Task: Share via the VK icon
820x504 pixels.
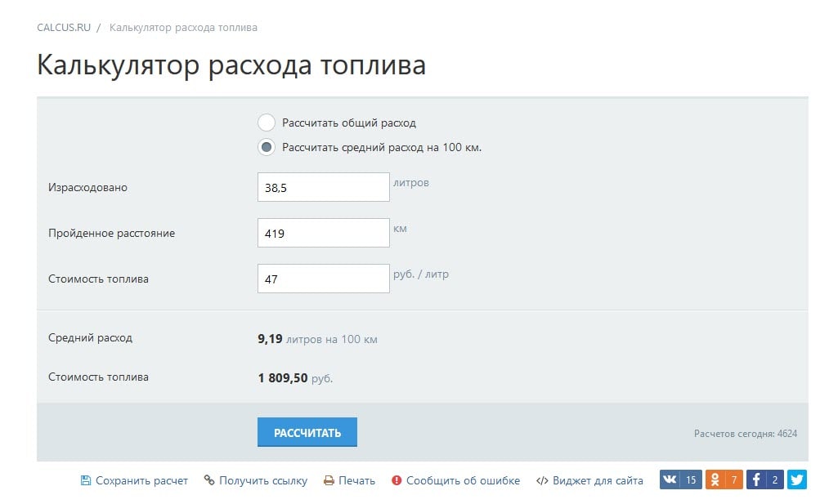Action: point(670,480)
